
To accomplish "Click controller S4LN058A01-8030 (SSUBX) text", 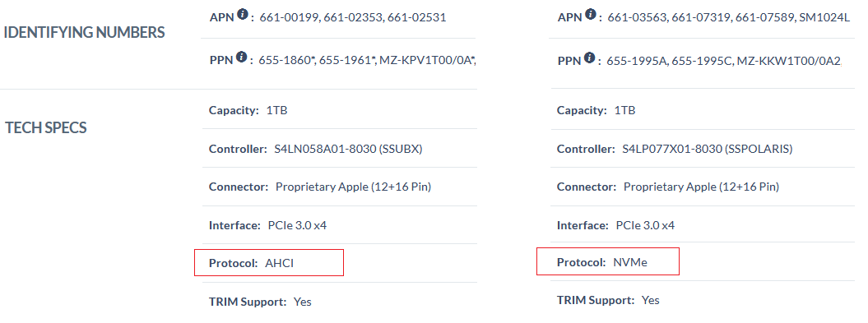I will click(x=348, y=150).
